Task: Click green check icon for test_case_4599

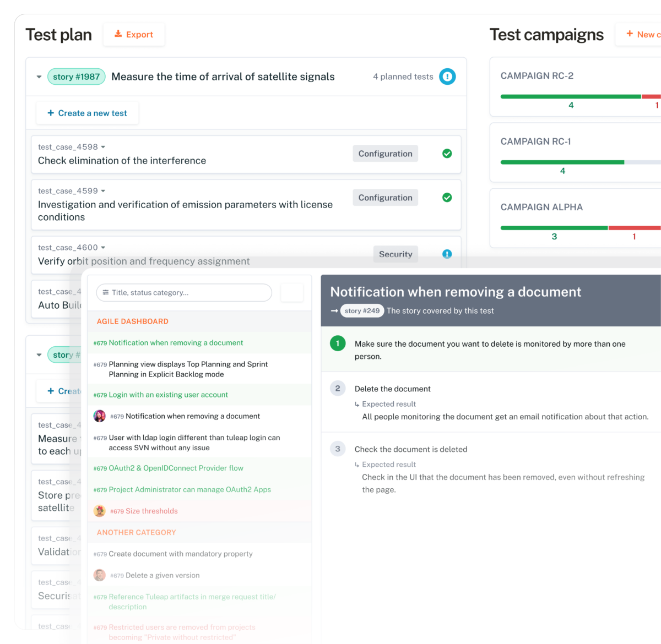Action: pos(447,198)
